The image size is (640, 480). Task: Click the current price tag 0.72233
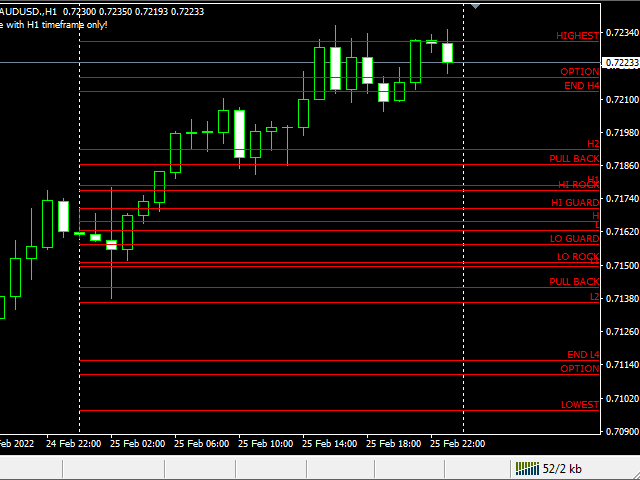621,63
